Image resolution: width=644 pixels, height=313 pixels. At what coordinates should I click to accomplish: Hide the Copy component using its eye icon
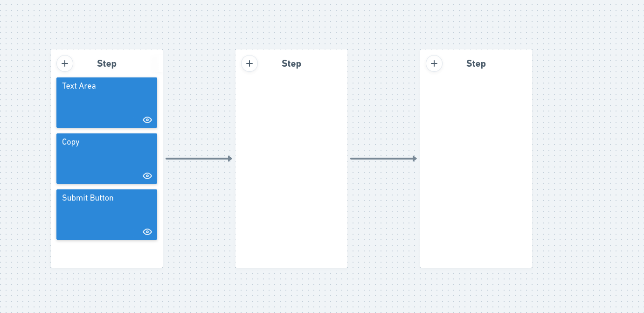[147, 176]
